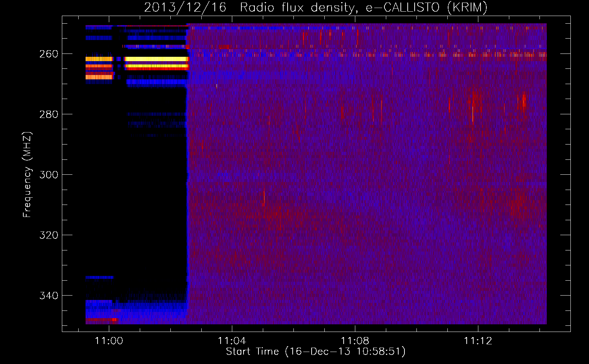The height and width of the screenshot is (364, 589).
Task: Click the 280 frequency tick label
Action: (48, 114)
